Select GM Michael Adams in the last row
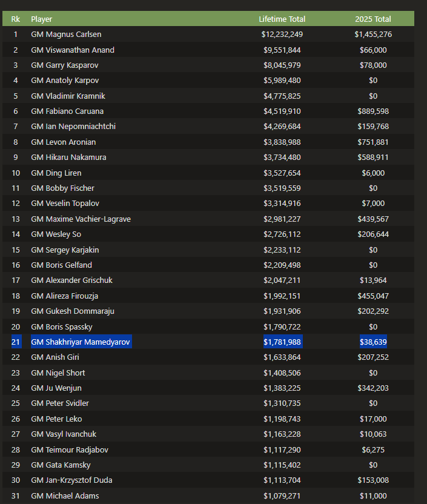The image size is (427, 504). tap(64, 496)
